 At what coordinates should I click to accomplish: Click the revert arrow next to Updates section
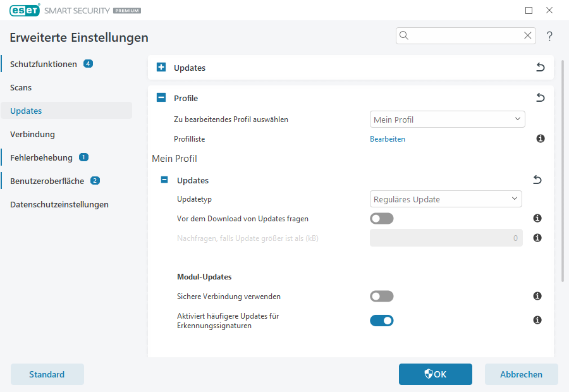[539, 67]
